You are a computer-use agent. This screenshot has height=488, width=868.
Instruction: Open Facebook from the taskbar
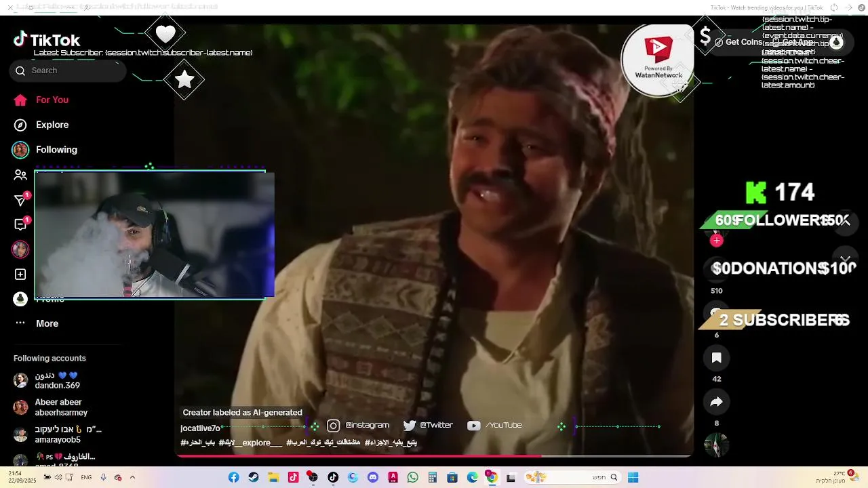(x=233, y=478)
